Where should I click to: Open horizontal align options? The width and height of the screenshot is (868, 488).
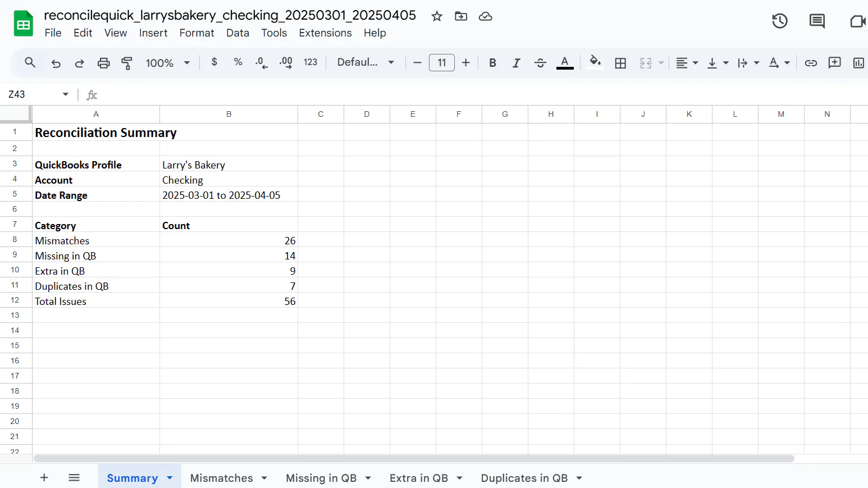[687, 63]
